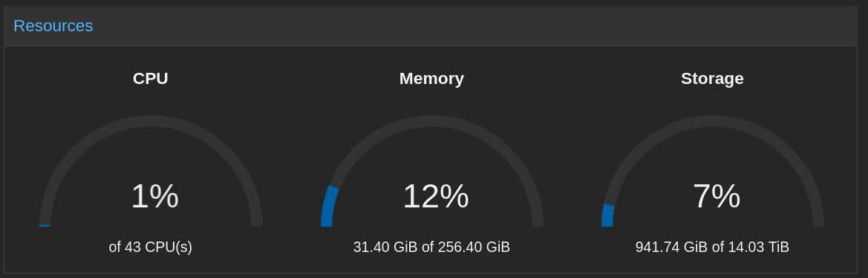This screenshot has width=868, height=278.
Task: Click the blue filled part of Storage gauge
Action: tap(608, 216)
